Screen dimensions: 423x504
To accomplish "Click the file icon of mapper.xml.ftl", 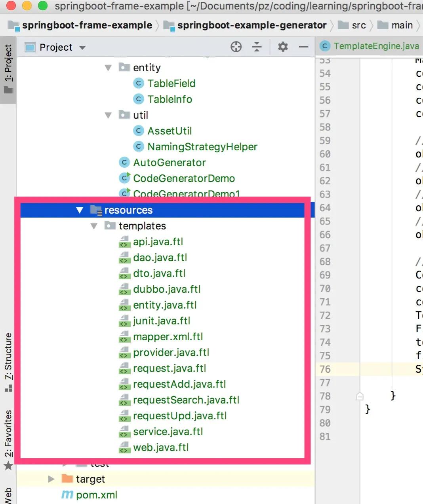I will [x=125, y=337].
